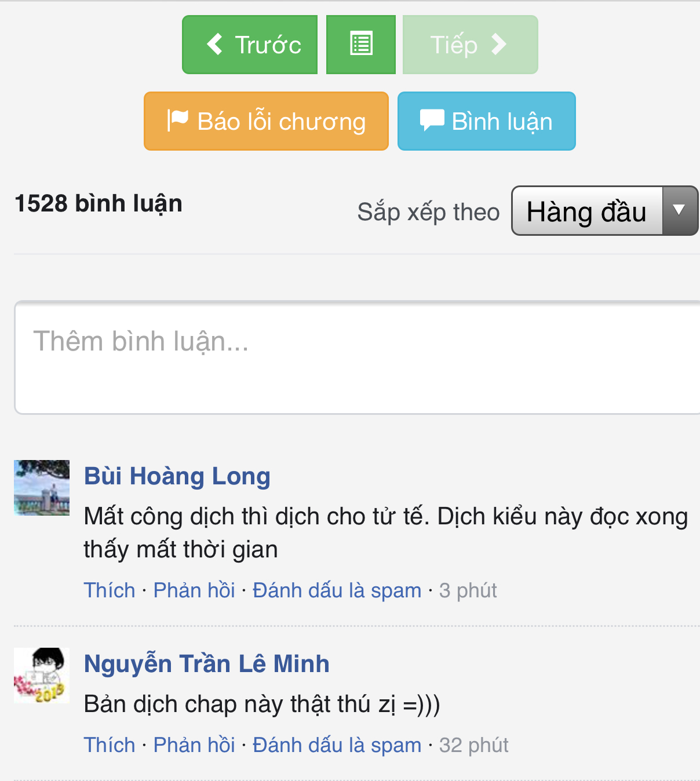Click the 3 phút timestamp
Viewport: 700px width, 781px height.
tap(468, 590)
